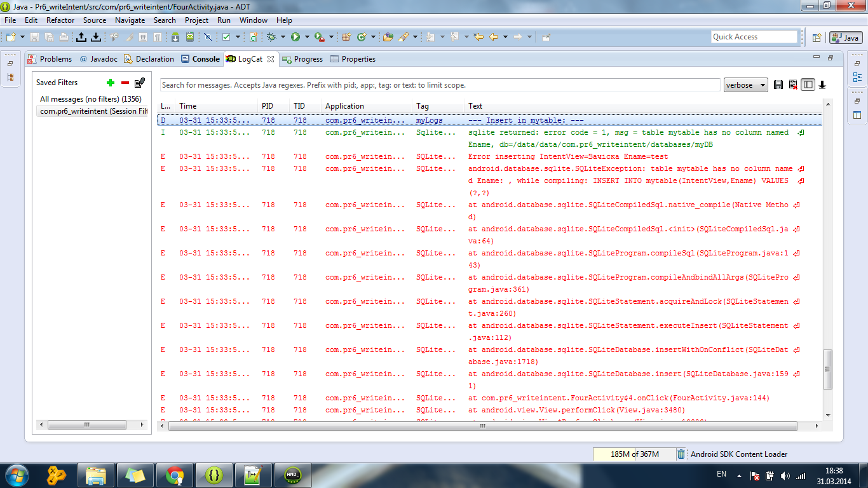The image size is (868, 488).
Task: Export selected log items to text file
Action: click(778, 85)
